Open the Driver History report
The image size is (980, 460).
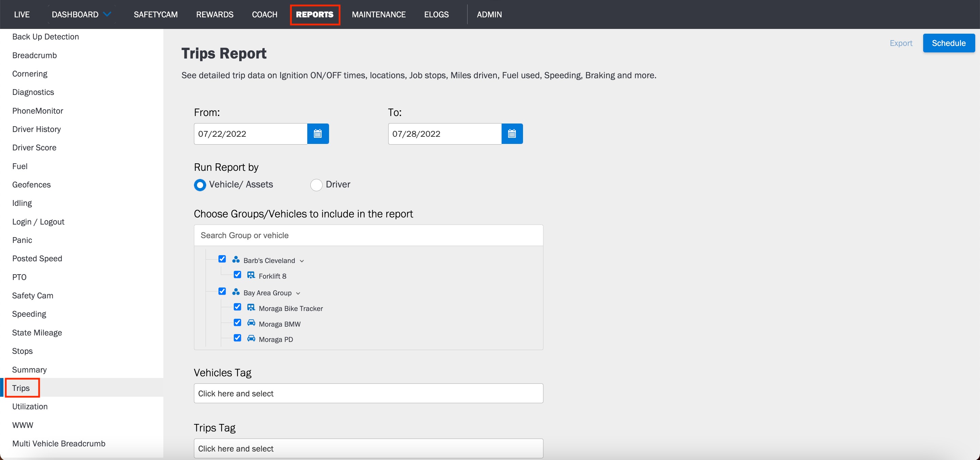pos(36,129)
